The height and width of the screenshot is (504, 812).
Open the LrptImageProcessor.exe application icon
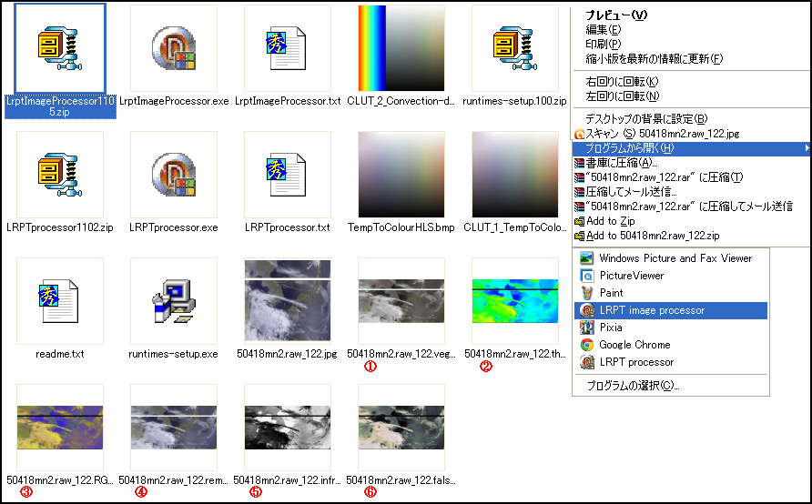[174, 48]
